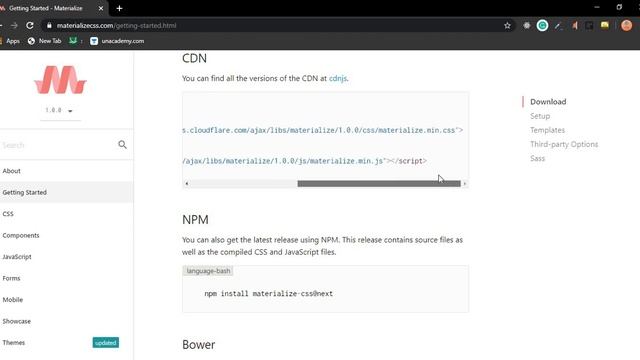Click the lock icon in the address bar

(x=49, y=25)
